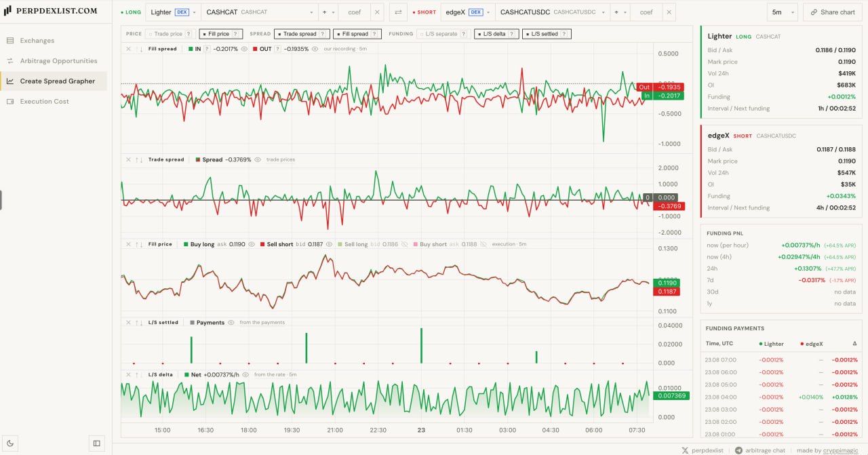The width and height of the screenshot is (868, 455).
Task: Open the 5m timeframe dropdown
Action: coord(782,12)
